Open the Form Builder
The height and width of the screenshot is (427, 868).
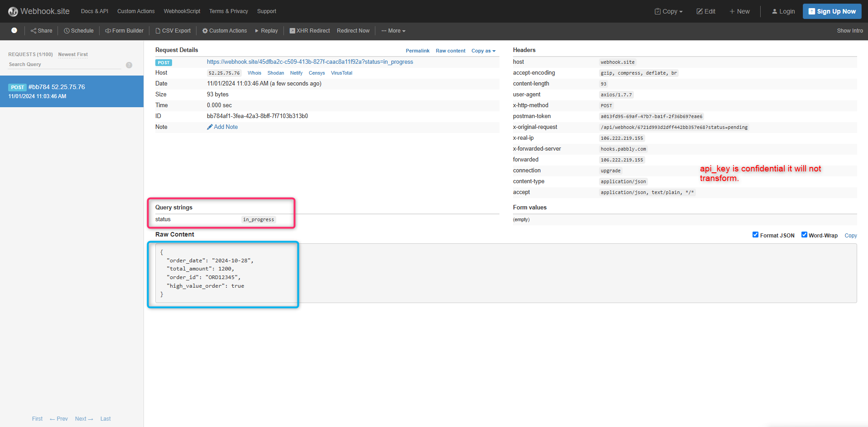point(124,31)
